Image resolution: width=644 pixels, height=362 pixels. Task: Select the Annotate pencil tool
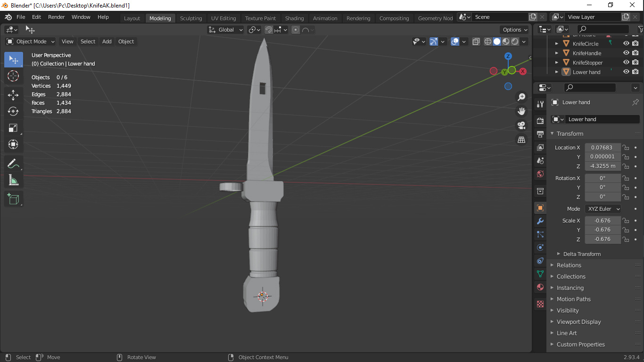click(13, 164)
